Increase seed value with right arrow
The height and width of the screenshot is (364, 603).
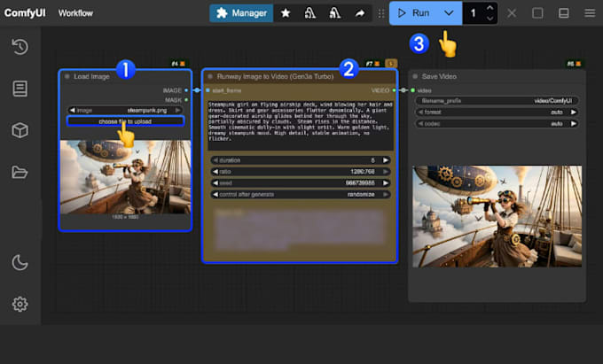[386, 183]
